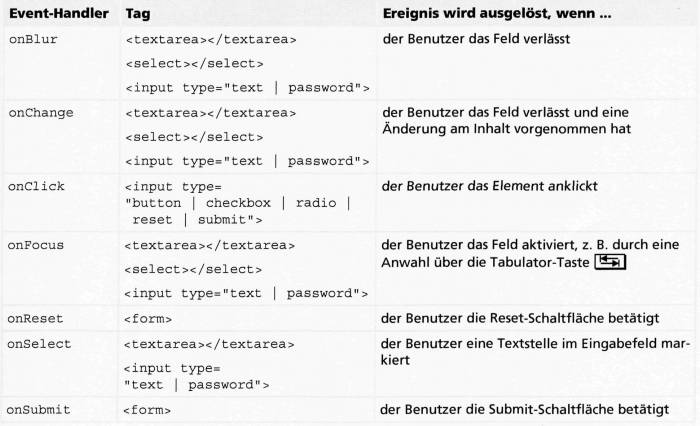The width and height of the screenshot is (700, 426).
Task: Click the form tag in onReset row
Action: [148, 319]
